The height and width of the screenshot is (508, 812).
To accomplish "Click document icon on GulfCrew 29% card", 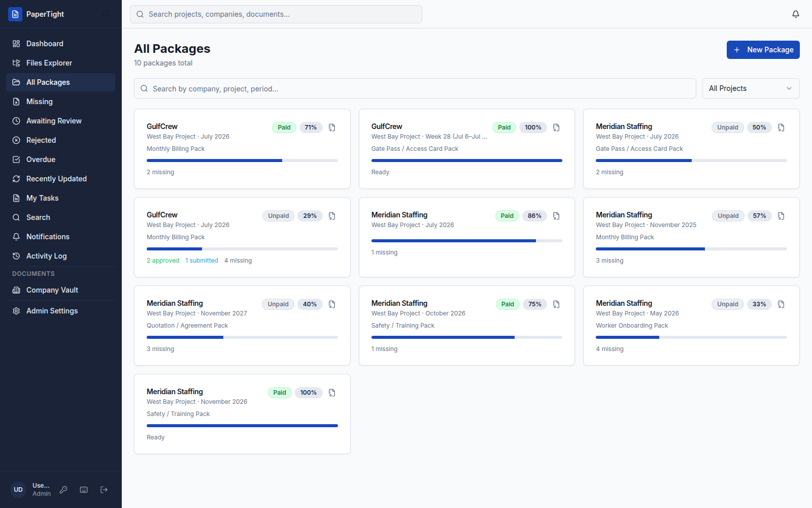I will (332, 216).
